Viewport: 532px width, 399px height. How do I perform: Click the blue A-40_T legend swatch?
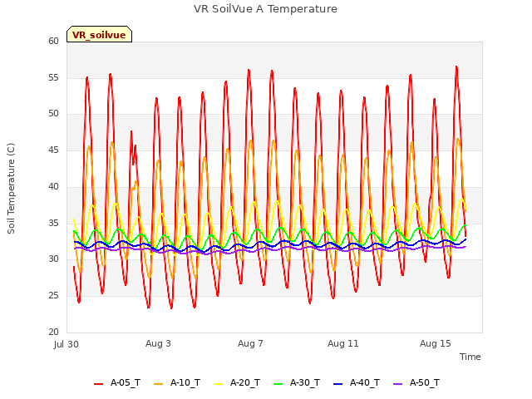click(x=338, y=384)
